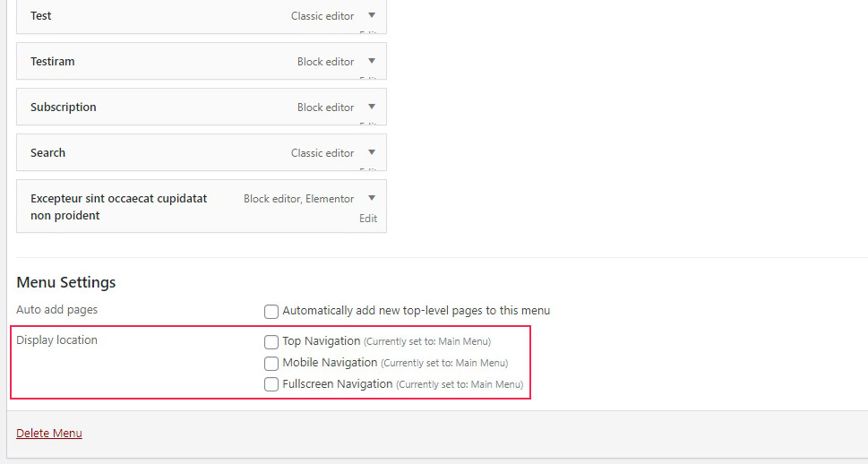
Task: Open the Edit link under Excepteur item
Action: coord(368,219)
